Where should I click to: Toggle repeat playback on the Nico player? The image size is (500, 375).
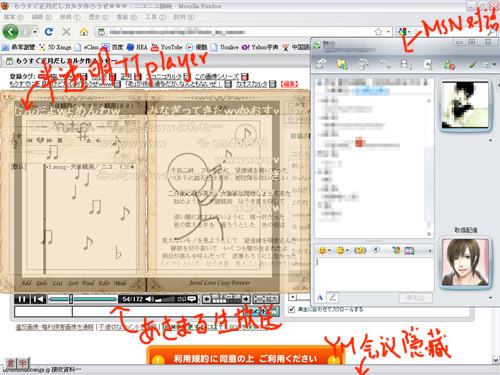[x=181, y=299]
